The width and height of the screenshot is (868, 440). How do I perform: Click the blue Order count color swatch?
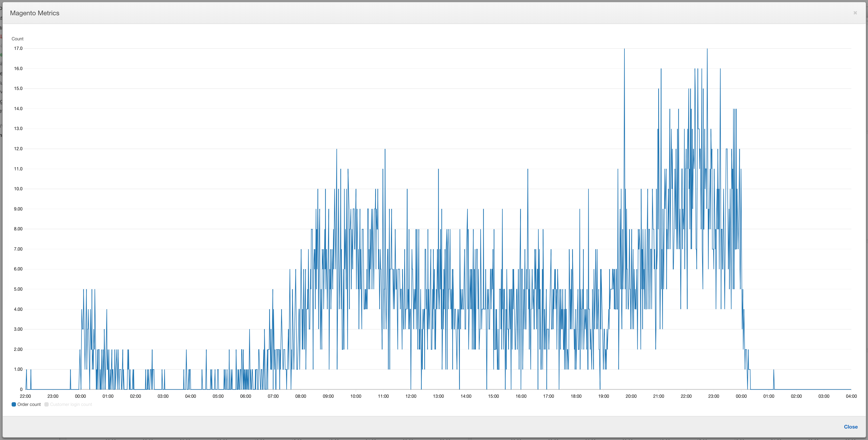coord(14,404)
